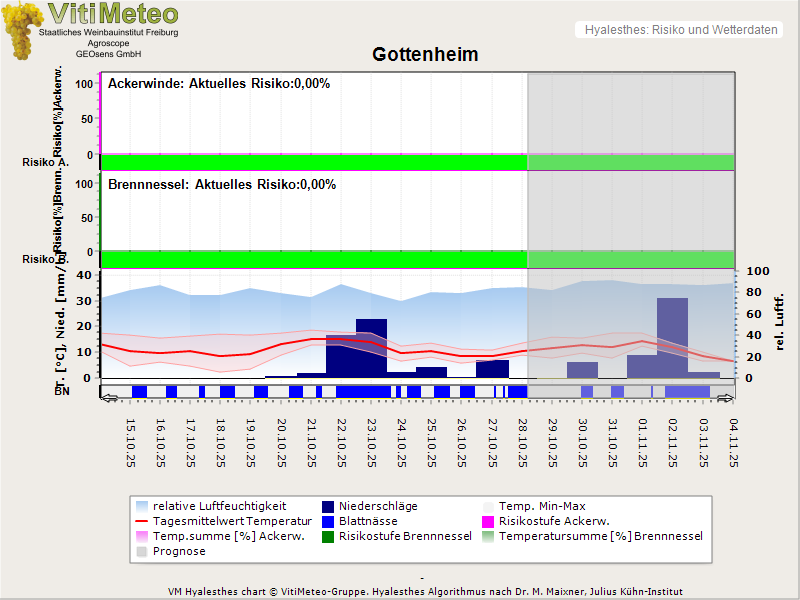The height and width of the screenshot is (600, 800).
Task: Click the Brennnessel: Aktuelles Risiko heading
Action: click(222, 185)
